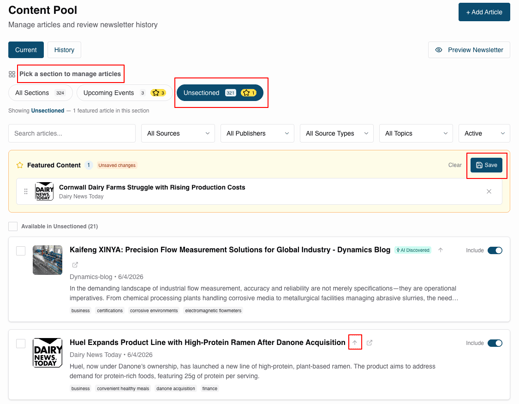This screenshot has width=519, height=404.
Task: Click the finance tag
Action: (x=210, y=388)
